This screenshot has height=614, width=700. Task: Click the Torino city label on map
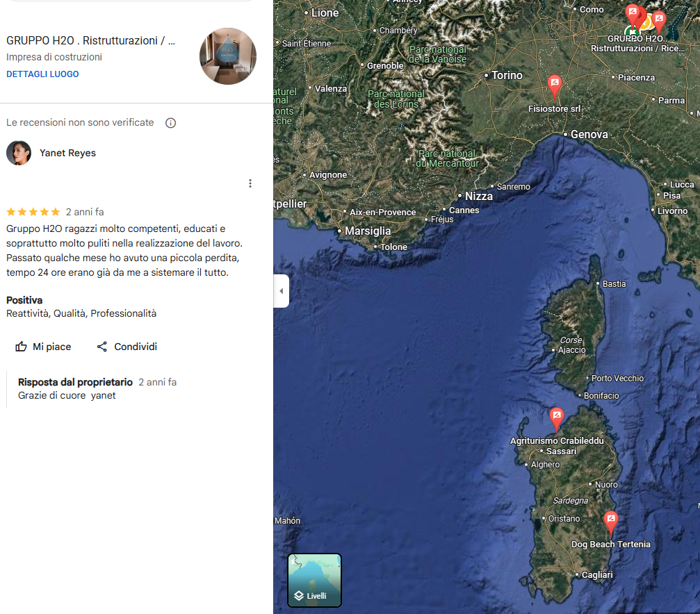point(507,76)
